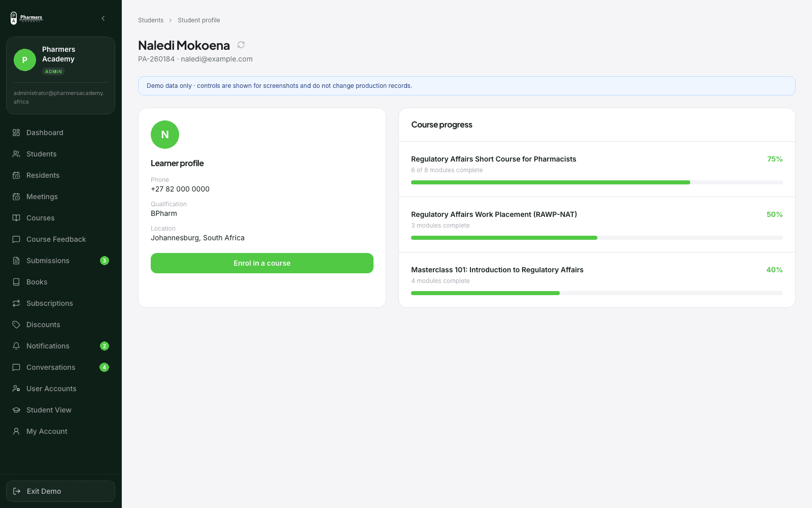The image size is (812, 508).
Task: Click the Masterclass 101 40% progress bar
Action: (x=597, y=293)
